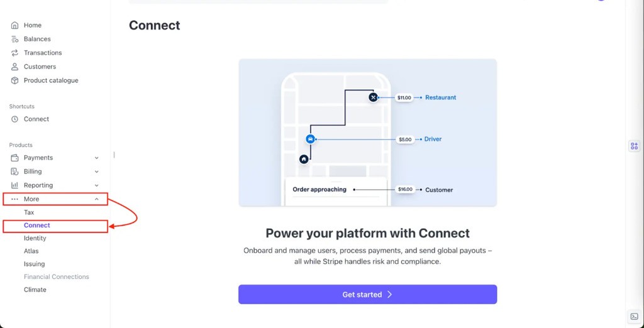Click the clock icon beside Connect shortcut
The width and height of the screenshot is (644, 328).
(x=15, y=119)
